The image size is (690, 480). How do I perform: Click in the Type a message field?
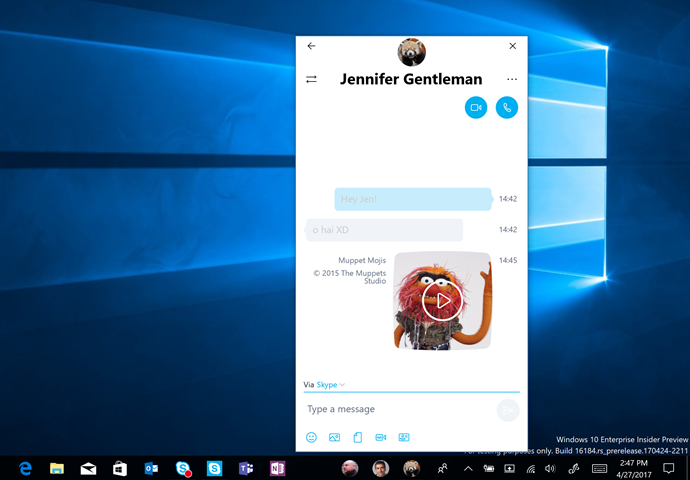click(x=398, y=409)
